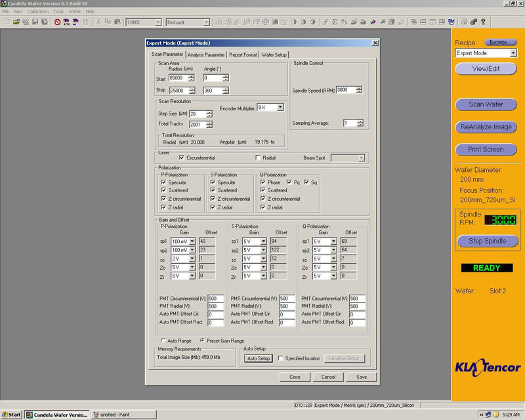Open the Encoder Multiplier dropdown
The height and width of the screenshot is (420, 525).
(280, 107)
